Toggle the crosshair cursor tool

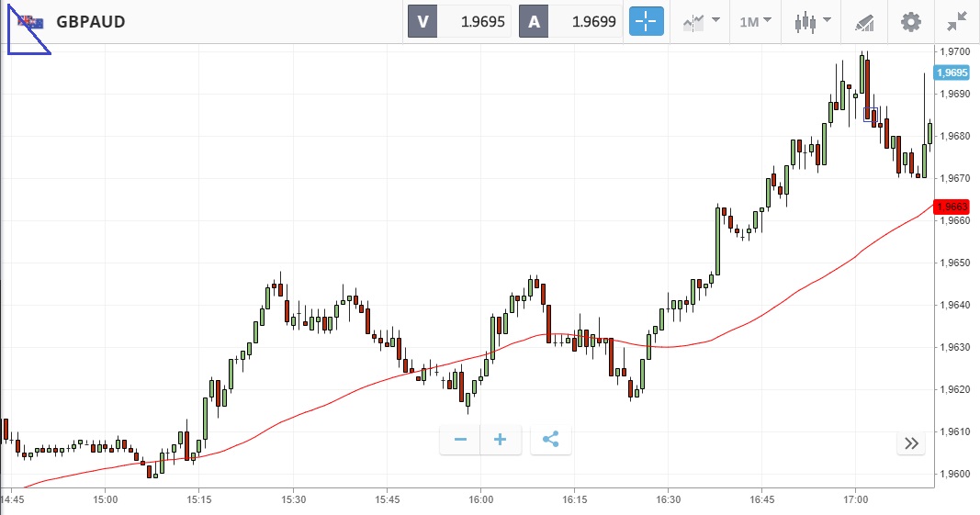[x=646, y=21]
